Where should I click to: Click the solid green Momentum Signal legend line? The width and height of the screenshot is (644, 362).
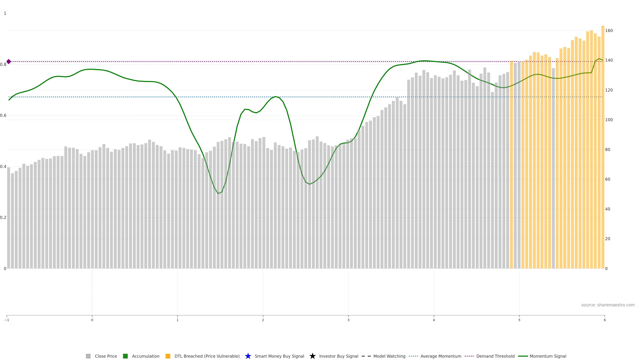pyautogui.click(x=523, y=356)
